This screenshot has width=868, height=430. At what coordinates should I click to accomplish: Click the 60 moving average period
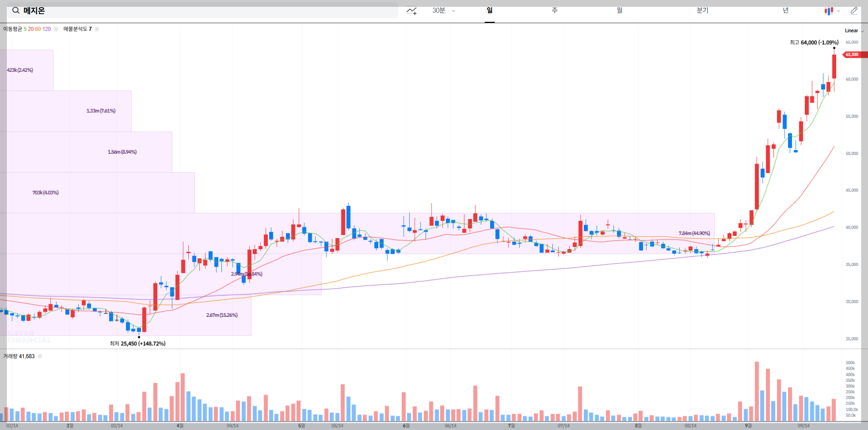[x=38, y=29]
